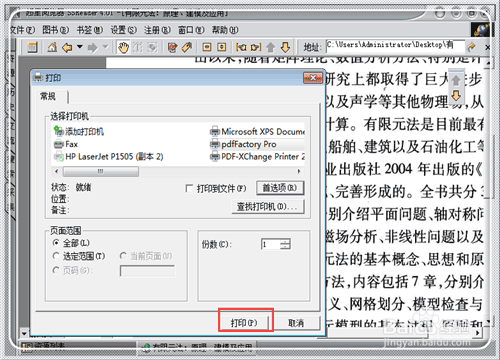500x360 pixels.
Task: Select the 全部 (All) page range radio
Action: pos(56,243)
